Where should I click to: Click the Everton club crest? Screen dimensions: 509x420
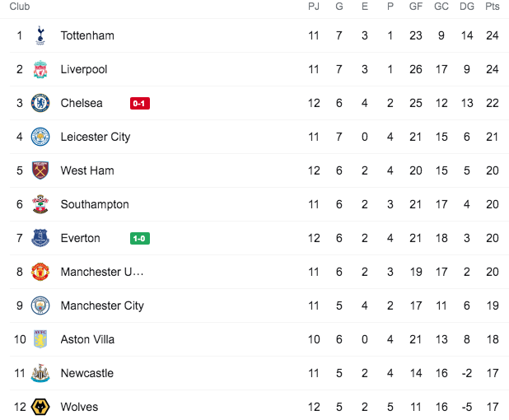(x=40, y=238)
